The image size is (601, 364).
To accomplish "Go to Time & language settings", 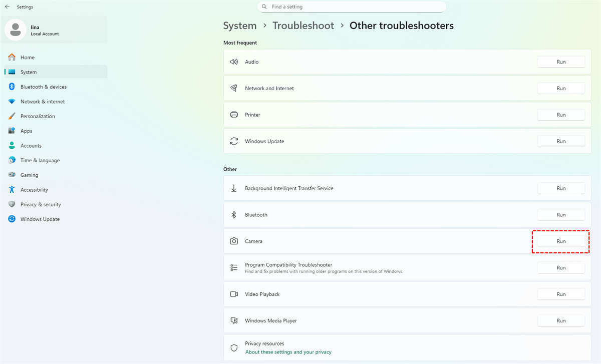I will pos(40,161).
